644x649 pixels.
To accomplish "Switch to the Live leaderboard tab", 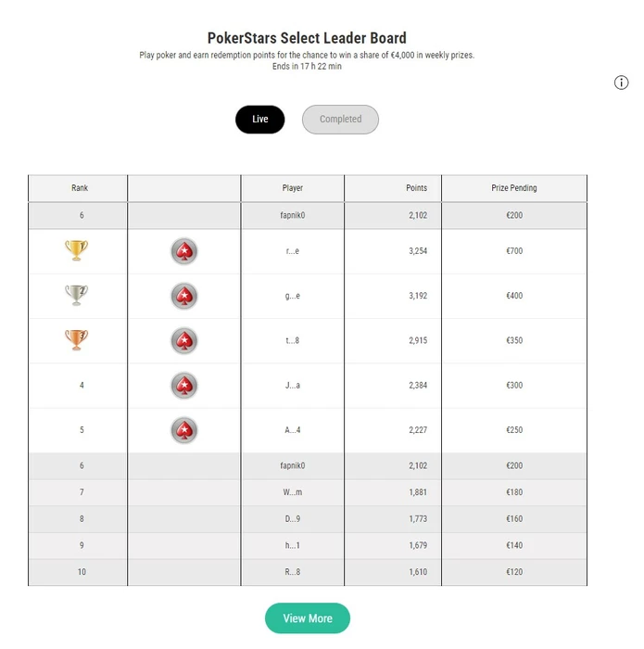I will 260,120.
